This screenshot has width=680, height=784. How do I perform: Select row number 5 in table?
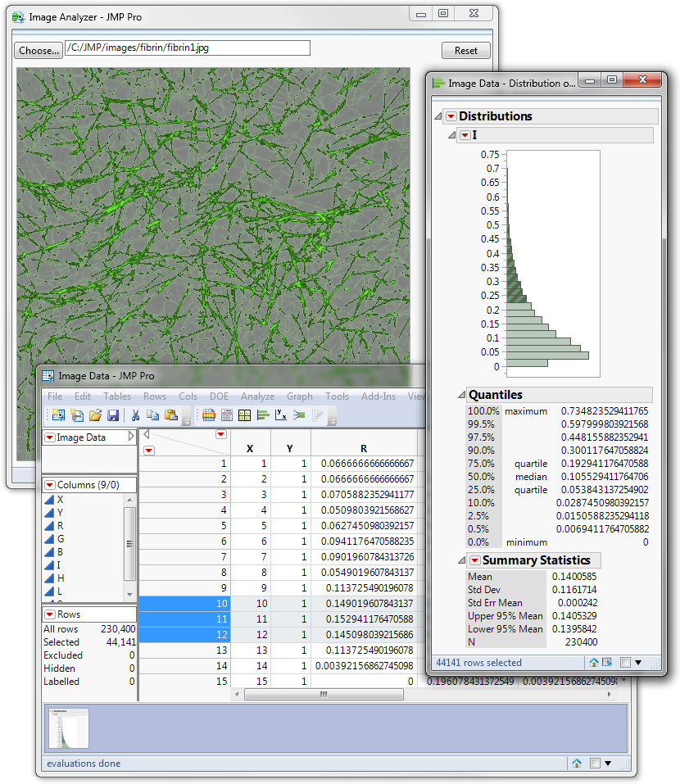tap(184, 526)
